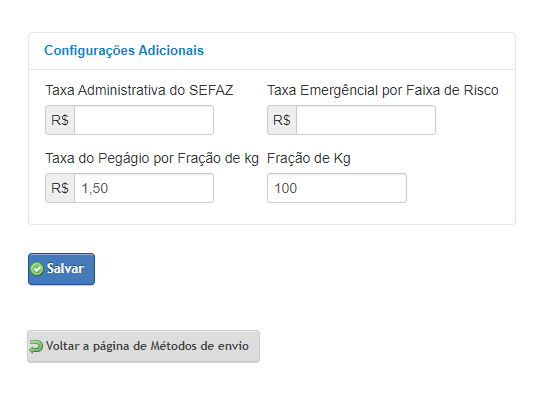The height and width of the screenshot is (400, 545).
Task: Click the word Salvar on the blue button
Action: click(x=65, y=268)
